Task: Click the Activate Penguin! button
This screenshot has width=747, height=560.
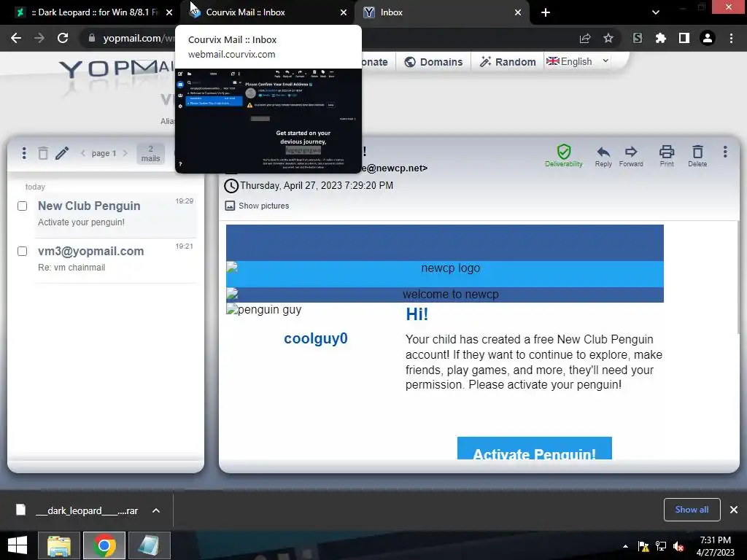Action: 535,448
